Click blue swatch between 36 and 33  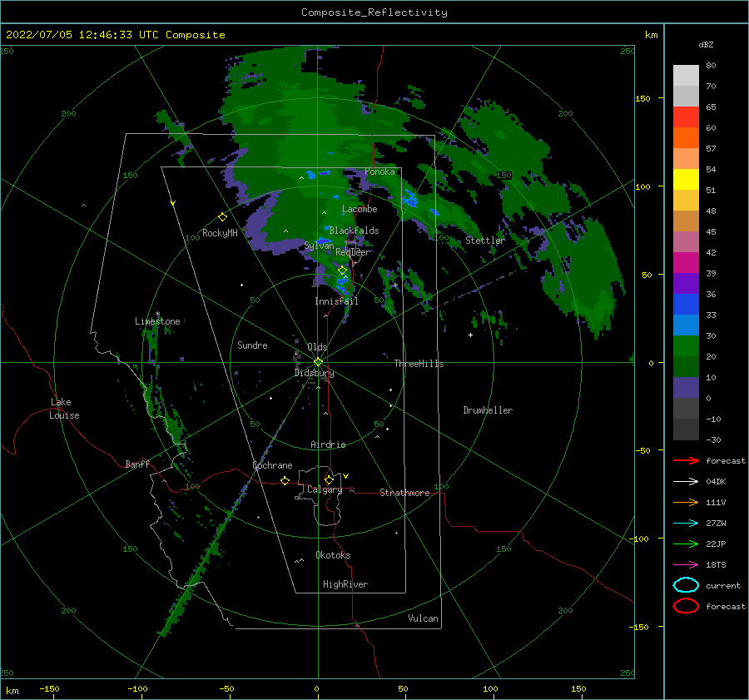686,305
